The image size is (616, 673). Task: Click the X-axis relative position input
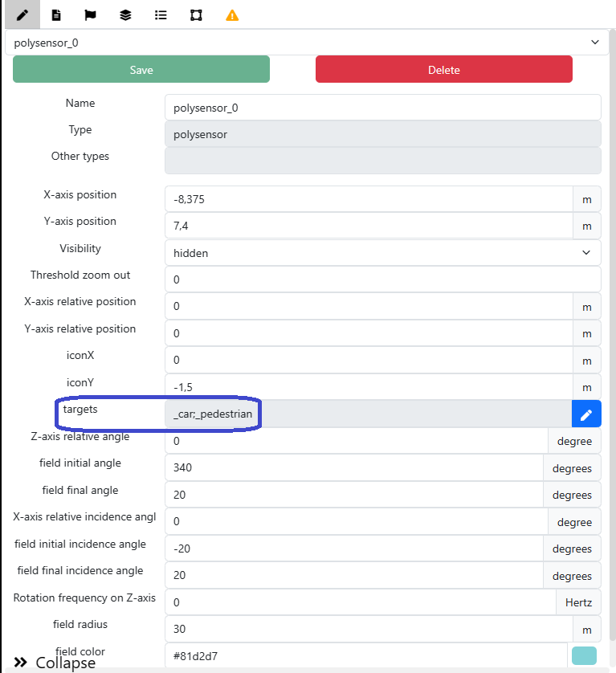click(x=369, y=307)
